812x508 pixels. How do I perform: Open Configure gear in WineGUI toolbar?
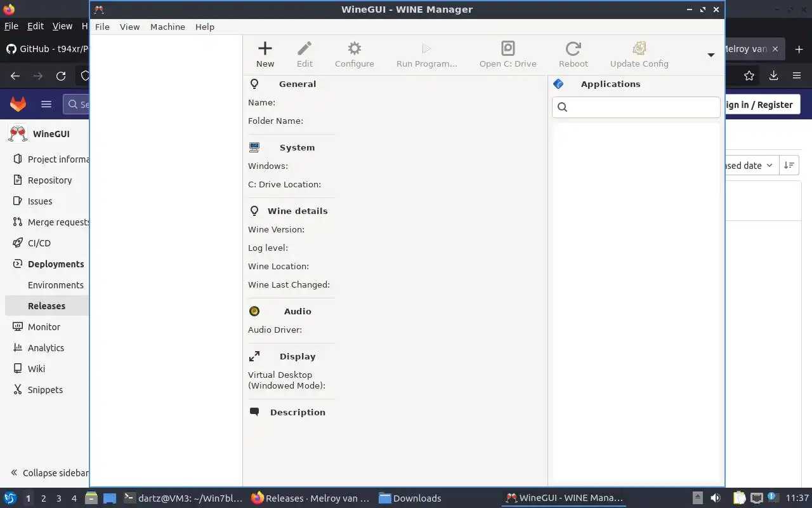point(355,48)
